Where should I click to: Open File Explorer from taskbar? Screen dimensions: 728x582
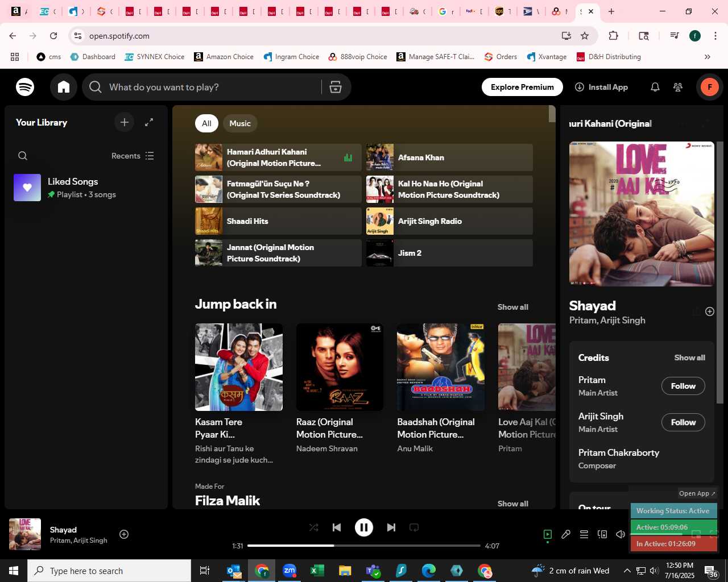click(345, 571)
